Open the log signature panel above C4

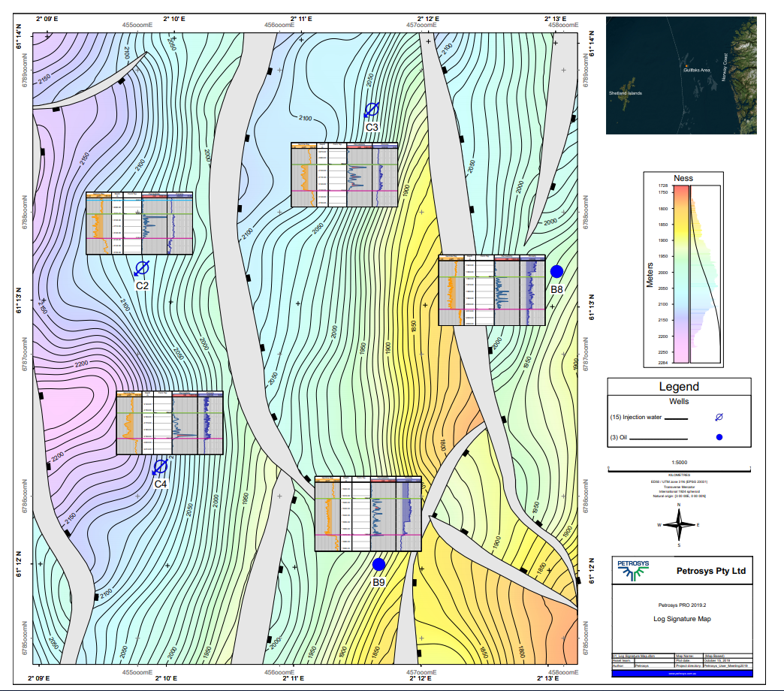coord(170,423)
